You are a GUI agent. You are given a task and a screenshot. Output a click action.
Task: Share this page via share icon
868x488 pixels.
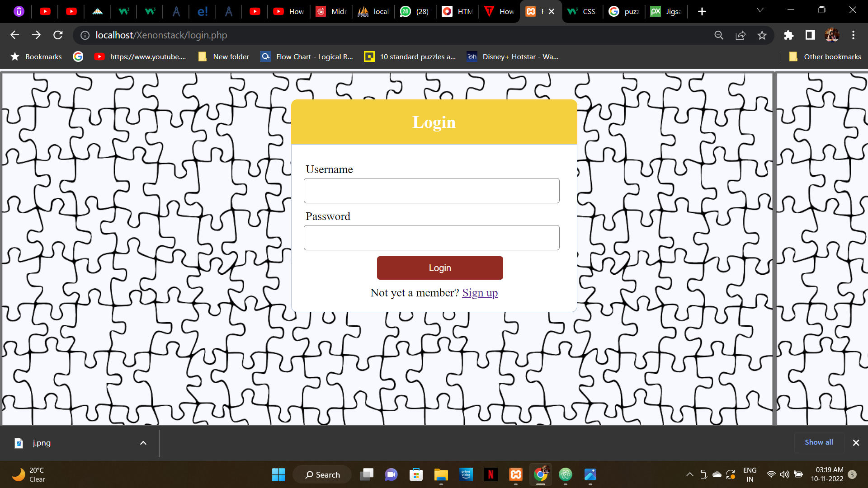[741, 35]
